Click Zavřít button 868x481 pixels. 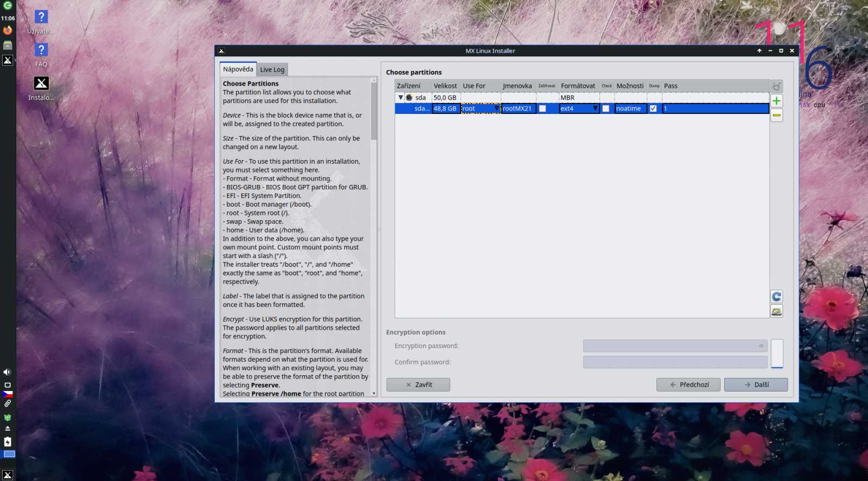(418, 384)
